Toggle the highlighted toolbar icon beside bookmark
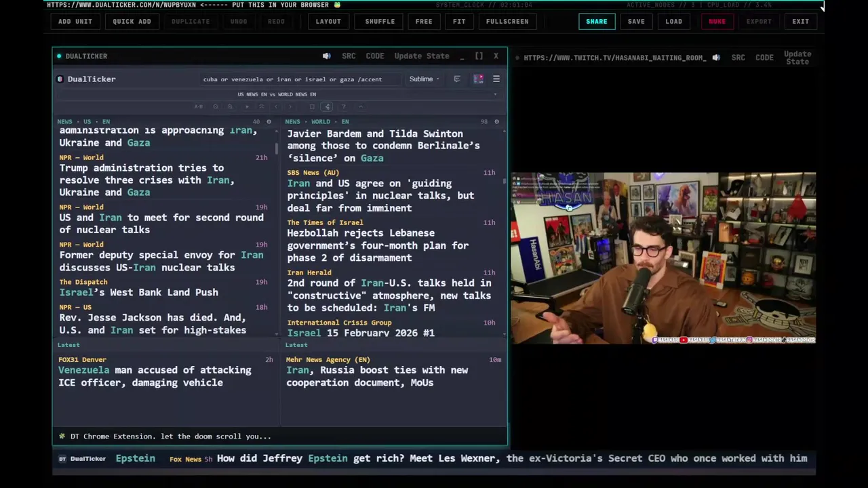This screenshot has height=488, width=868. click(327, 106)
